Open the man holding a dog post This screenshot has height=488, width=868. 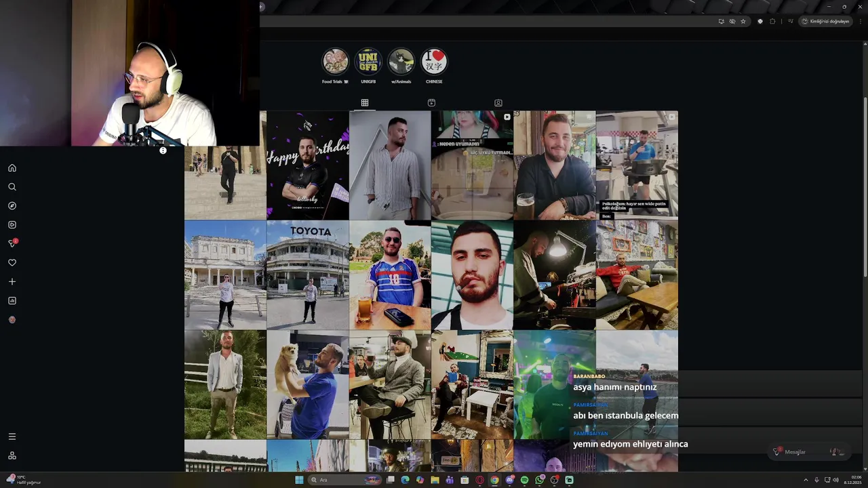308,385
